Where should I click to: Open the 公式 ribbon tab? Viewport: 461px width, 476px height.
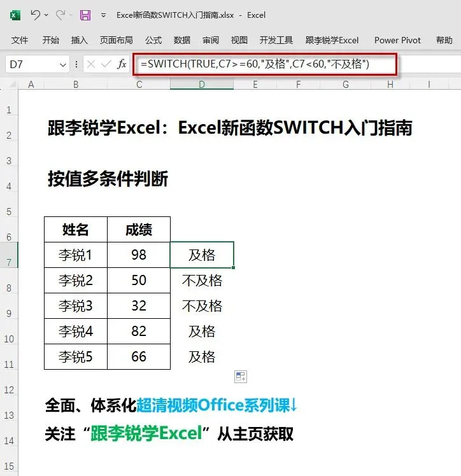[153, 40]
